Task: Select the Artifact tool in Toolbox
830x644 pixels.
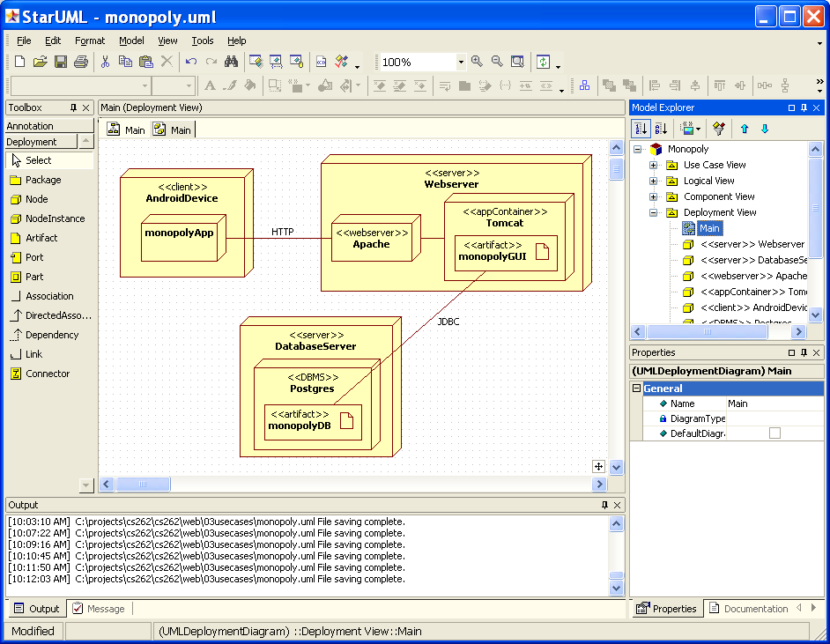Action: tap(41, 238)
